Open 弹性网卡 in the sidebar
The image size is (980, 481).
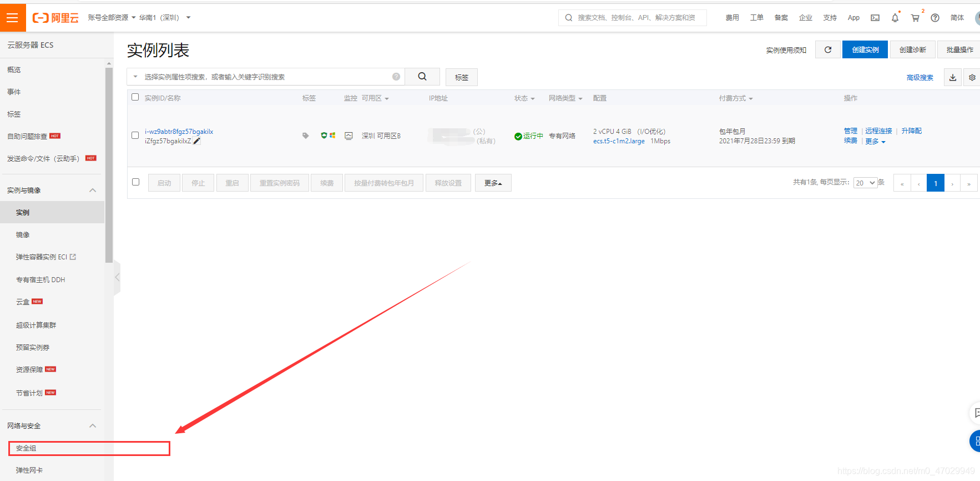click(x=29, y=470)
